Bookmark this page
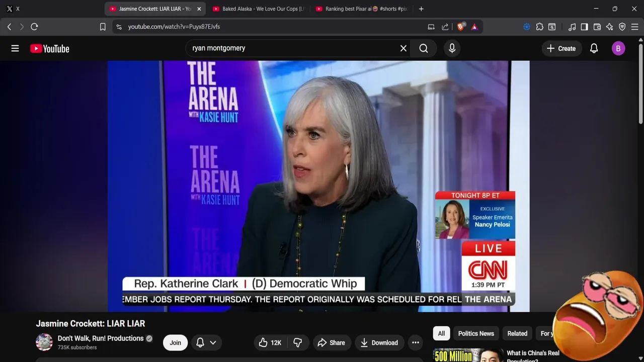Screen dimensions: 644x362 point(103,27)
